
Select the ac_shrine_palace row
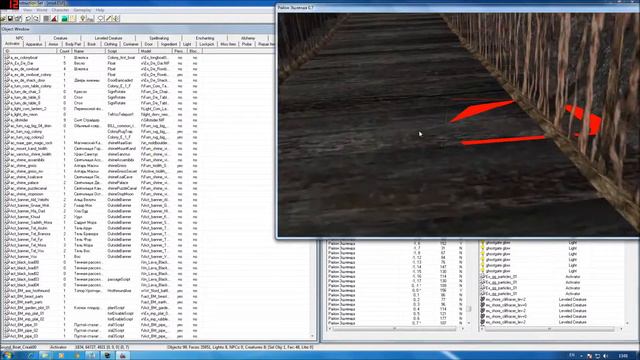102,182
